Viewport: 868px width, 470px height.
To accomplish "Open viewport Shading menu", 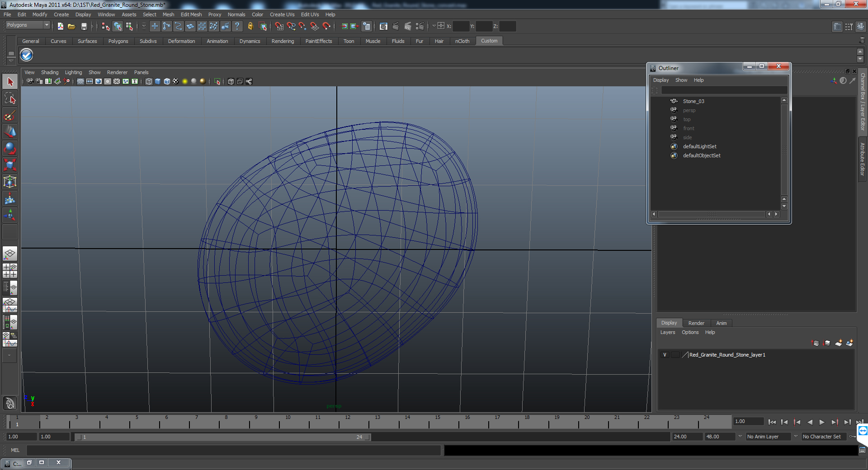I will pyautogui.click(x=50, y=72).
